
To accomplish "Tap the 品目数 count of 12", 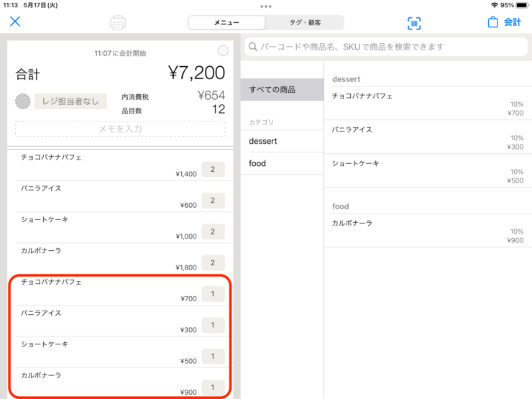I will click(x=218, y=109).
